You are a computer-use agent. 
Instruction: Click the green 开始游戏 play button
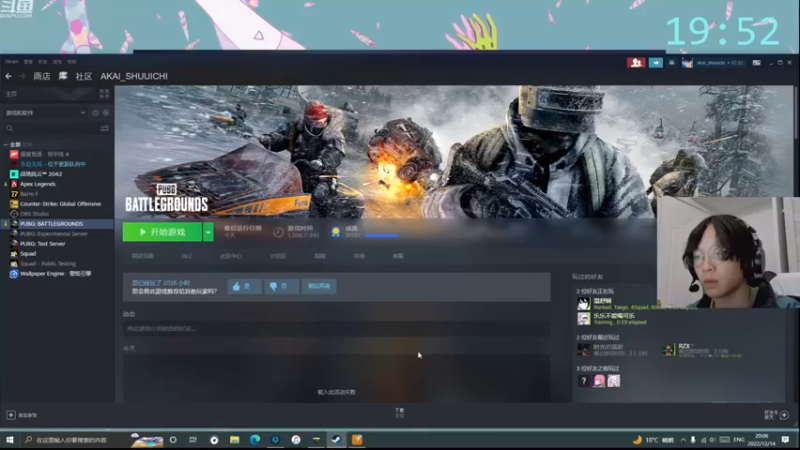coord(162,232)
